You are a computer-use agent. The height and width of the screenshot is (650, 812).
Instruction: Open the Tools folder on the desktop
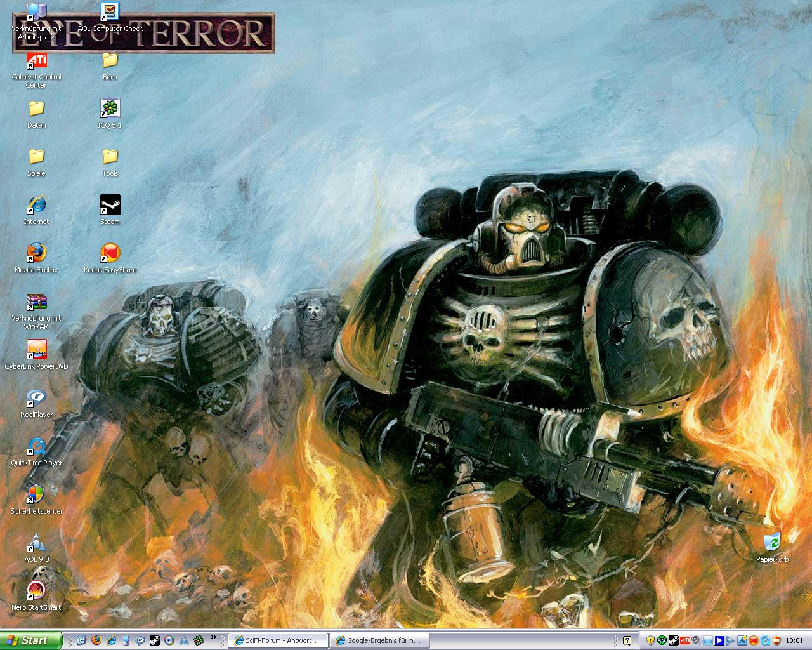click(x=110, y=157)
